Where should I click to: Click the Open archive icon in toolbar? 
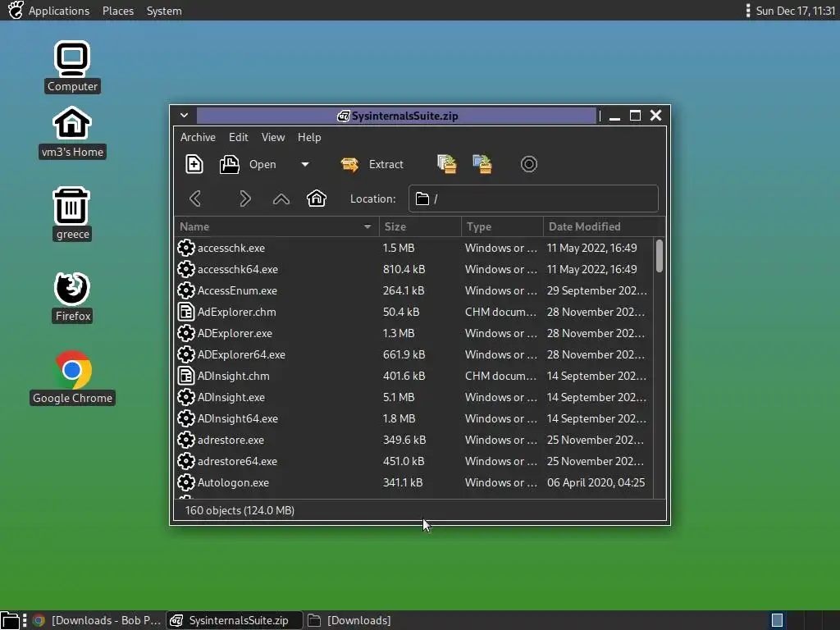click(x=230, y=164)
